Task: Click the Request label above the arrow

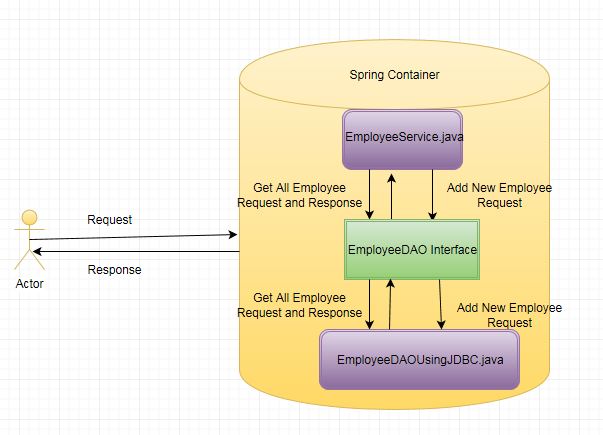Action: pyautogui.click(x=110, y=220)
